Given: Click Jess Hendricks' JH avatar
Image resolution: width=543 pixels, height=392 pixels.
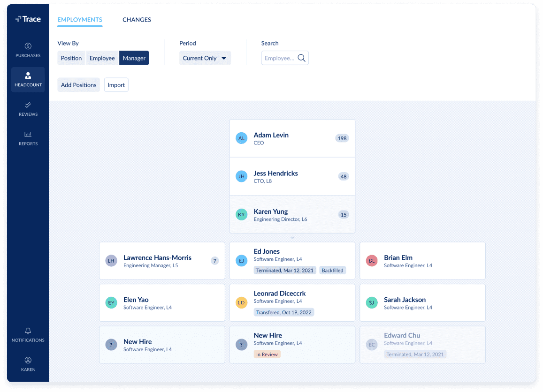Looking at the screenshot, I should click(x=241, y=176).
